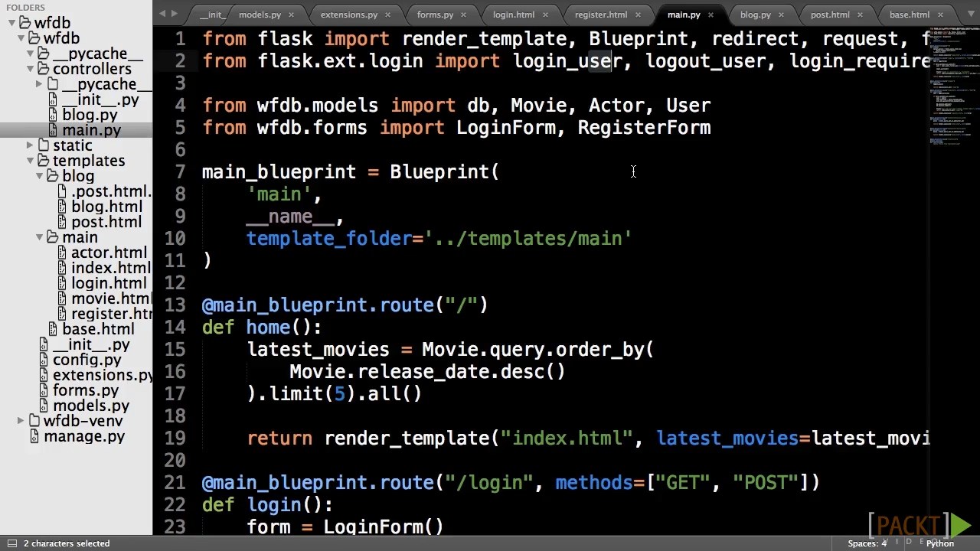Open the Spaces: 4 indentation menu
980x551 pixels.
(867, 543)
